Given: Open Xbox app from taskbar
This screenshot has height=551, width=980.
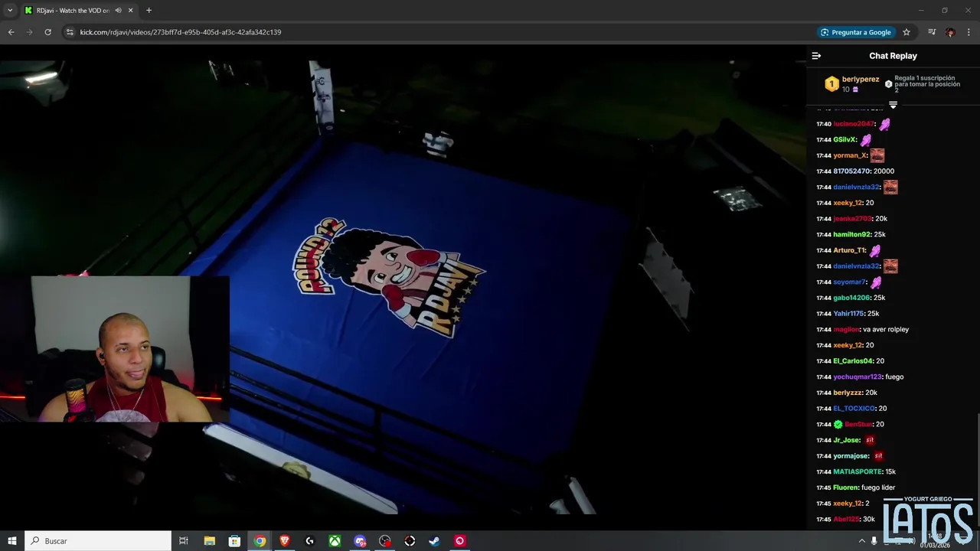Looking at the screenshot, I should click(335, 541).
